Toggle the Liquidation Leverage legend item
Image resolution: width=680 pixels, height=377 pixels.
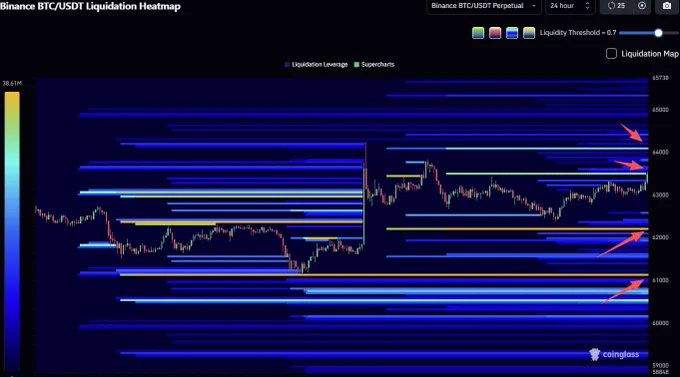tap(316, 65)
